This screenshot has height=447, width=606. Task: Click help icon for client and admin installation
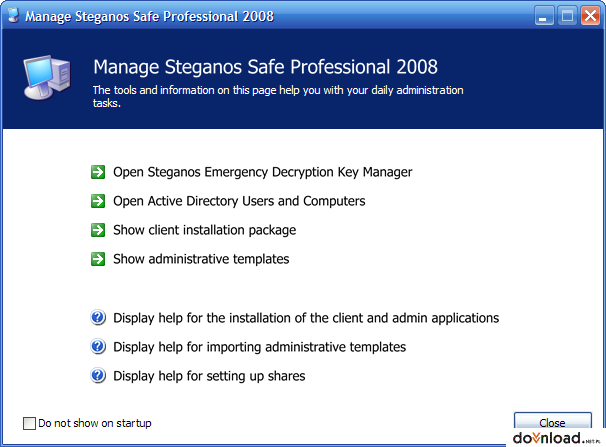point(98,318)
